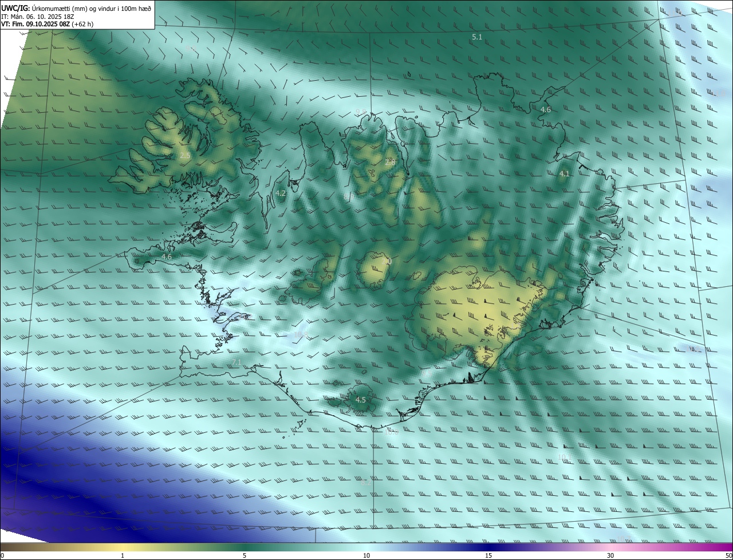Click the 2.5 value on the Westfjords
The height and width of the screenshot is (560, 733).
(185, 155)
